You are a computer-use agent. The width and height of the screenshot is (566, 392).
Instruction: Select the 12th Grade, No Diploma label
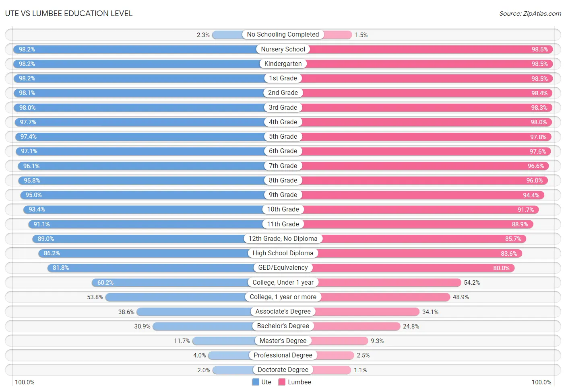[x=283, y=238]
